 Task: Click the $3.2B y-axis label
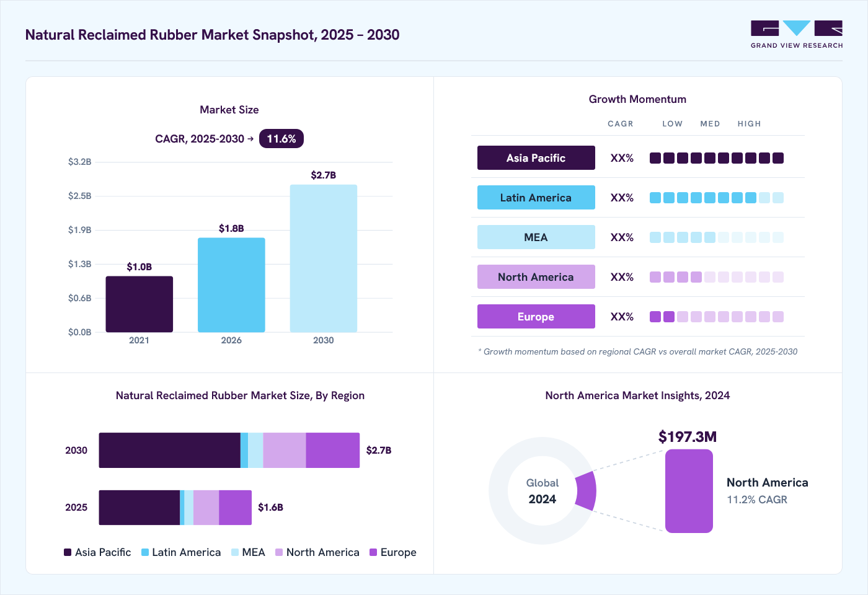80,162
